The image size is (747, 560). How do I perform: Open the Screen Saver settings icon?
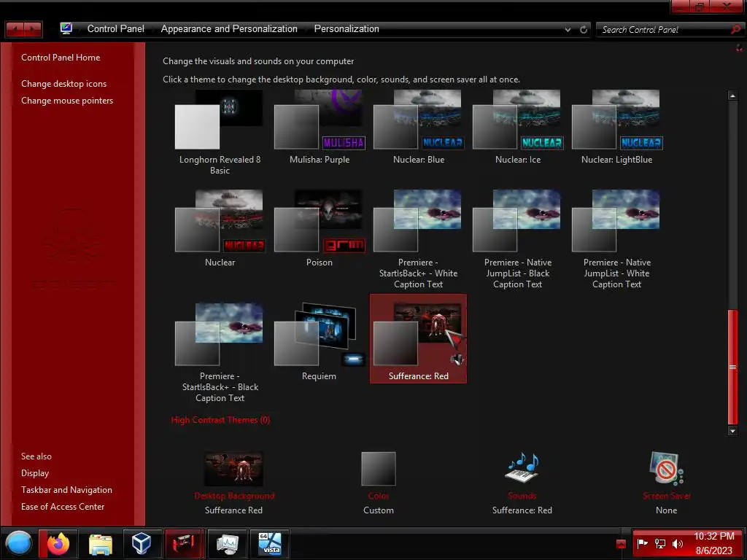click(x=666, y=469)
